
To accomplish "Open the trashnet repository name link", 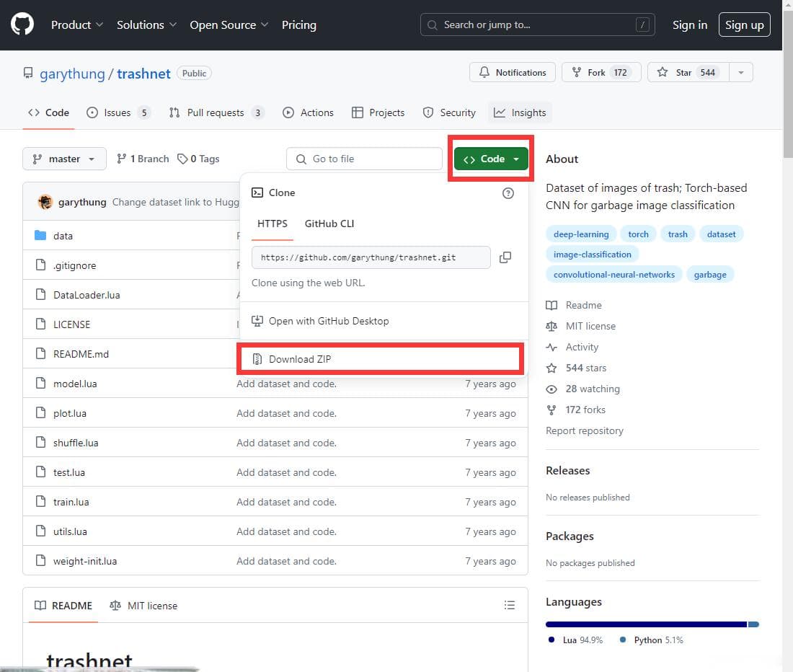I will point(143,74).
